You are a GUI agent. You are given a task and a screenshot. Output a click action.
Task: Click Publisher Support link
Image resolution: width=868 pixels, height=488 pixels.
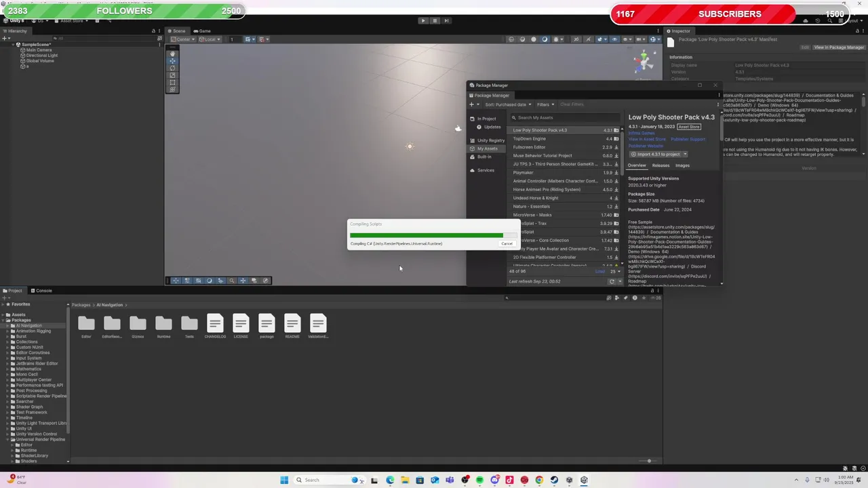(x=688, y=139)
